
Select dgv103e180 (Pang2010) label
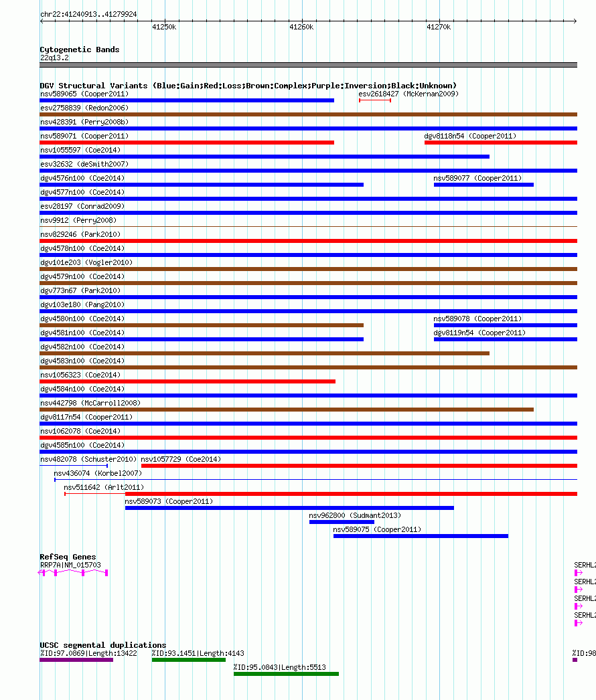coord(82,305)
